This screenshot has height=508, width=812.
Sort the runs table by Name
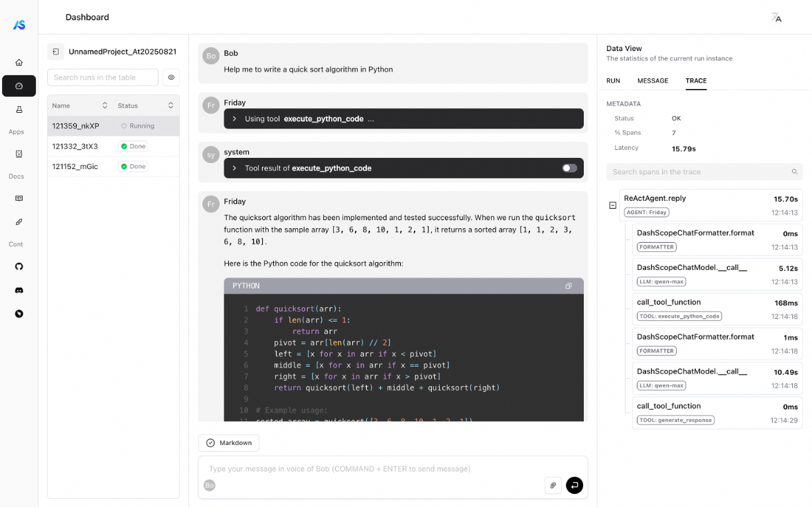105,106
